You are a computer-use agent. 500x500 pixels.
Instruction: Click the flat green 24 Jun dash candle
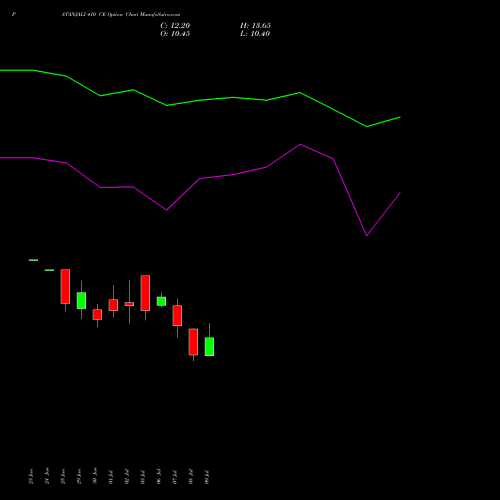49,270
